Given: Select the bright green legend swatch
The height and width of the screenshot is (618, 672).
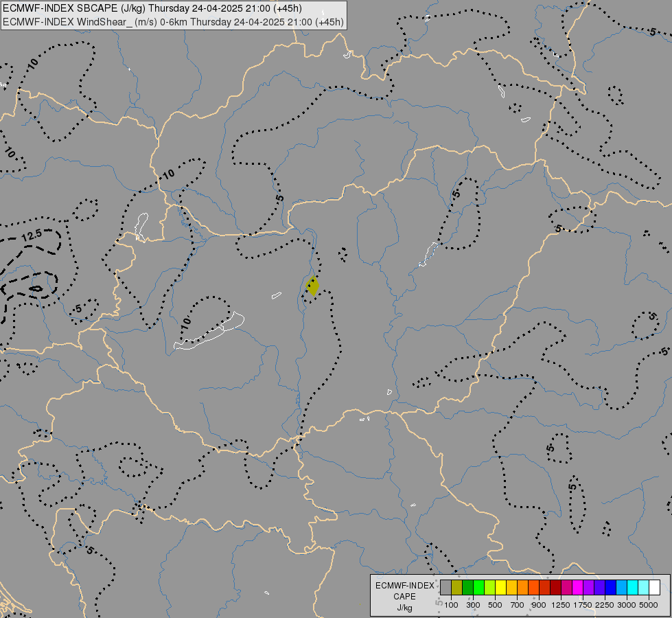Looking at the screenshot, I should click(478, 588).
